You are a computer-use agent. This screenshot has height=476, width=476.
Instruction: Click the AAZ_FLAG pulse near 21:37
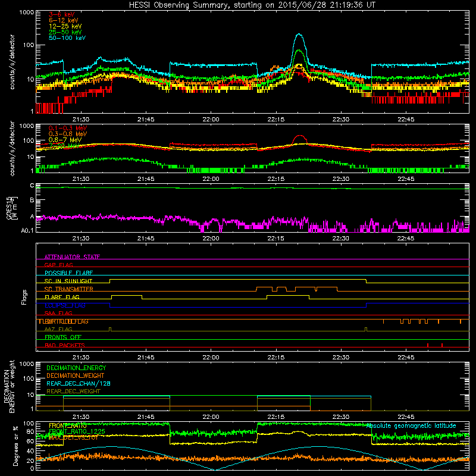pos(110,329)
